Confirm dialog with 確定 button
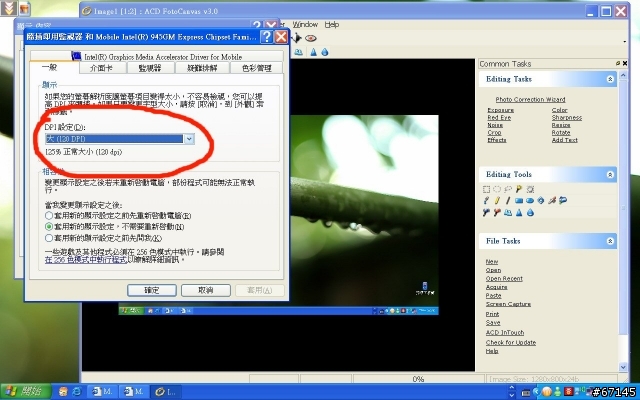The height and width of the screenshot is (400, 640). [152, 290]
